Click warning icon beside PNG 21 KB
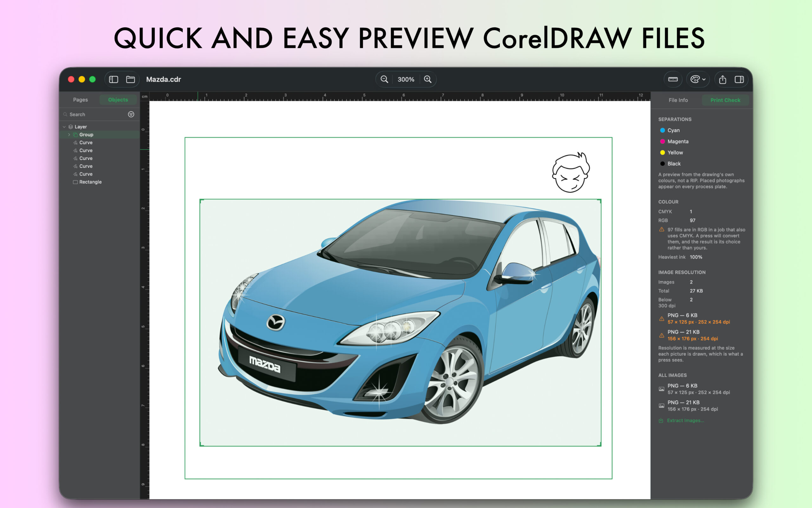Image resolution: width=812 pixels, height=508 pixels. [662, 335]
